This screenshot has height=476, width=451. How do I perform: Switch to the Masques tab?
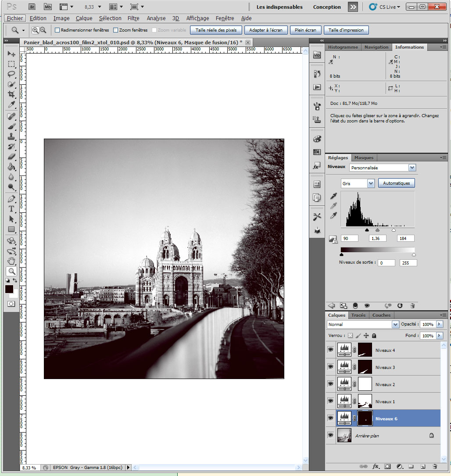click(364, 157)
